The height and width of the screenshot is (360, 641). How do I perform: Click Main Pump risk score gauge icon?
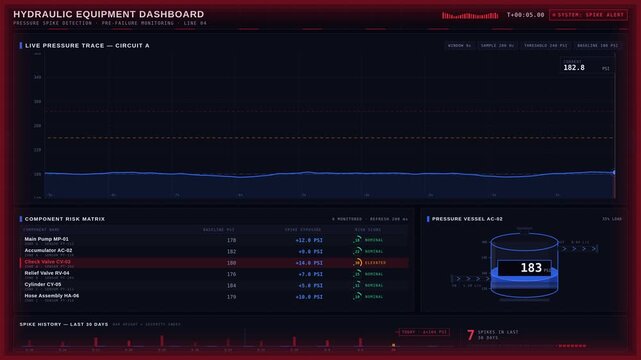pyautogui.click(x=358, y=240)
